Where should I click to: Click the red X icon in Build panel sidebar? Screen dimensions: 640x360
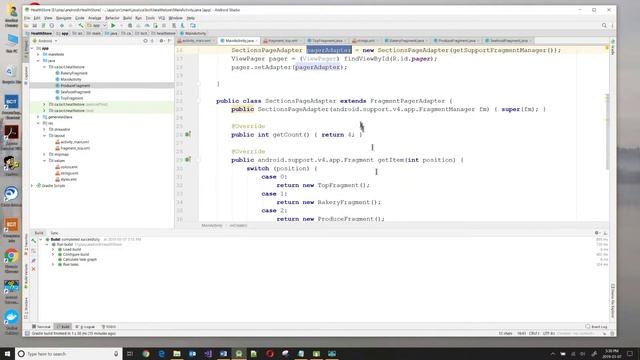tap(33, 269)
